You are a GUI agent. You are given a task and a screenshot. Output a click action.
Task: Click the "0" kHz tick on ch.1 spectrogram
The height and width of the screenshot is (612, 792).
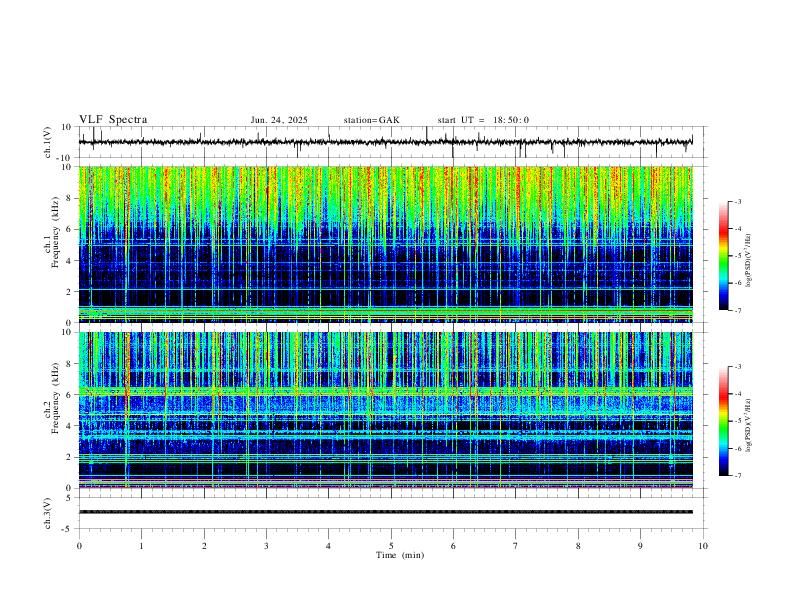(69, 323)
